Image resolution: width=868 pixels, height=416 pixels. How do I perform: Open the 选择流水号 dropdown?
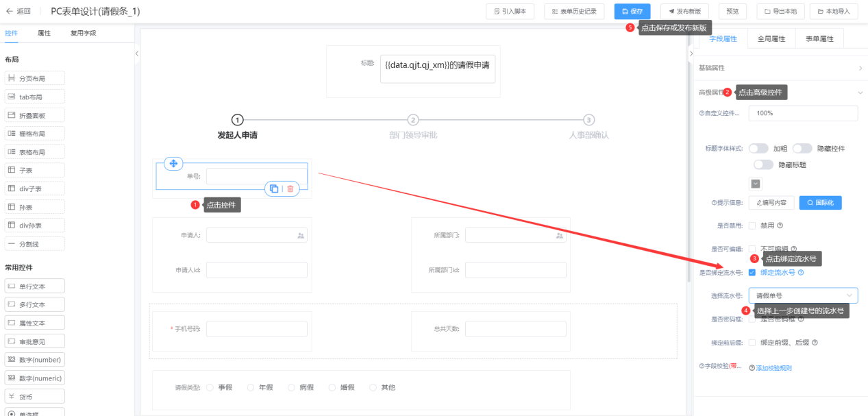[x=802, y=295]
